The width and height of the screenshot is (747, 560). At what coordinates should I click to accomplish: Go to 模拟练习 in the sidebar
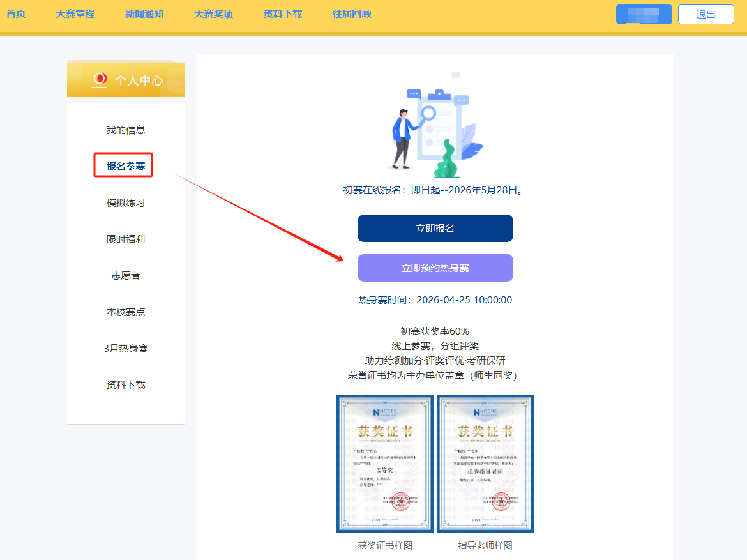pyautogui.click(x=126, y=202)
